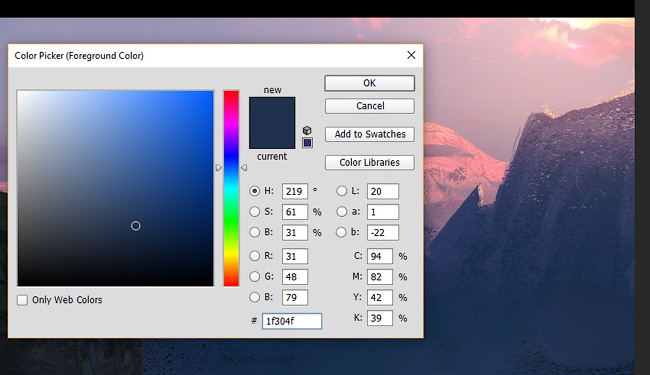Viewport: 650px width, 375px height.
Task: Open Color Libraries
Action: tap(369, 162)
